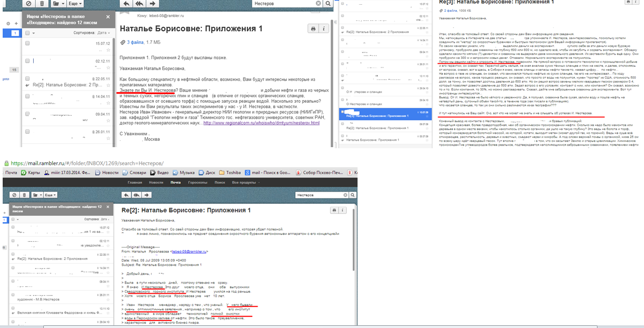Image resolution: width=644 pixels, height=328 pixels.
Task: Reply all in the 'Приложения 1' window toolbar
Action: (140, 3)
